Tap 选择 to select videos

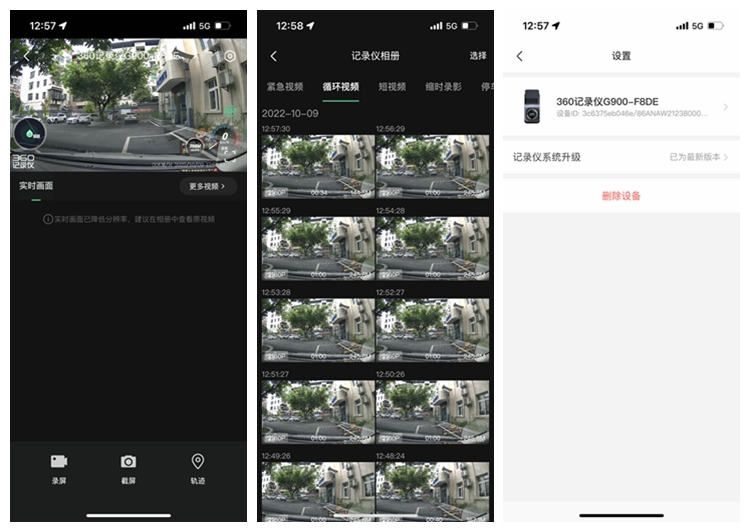click(x=478, y=56)
